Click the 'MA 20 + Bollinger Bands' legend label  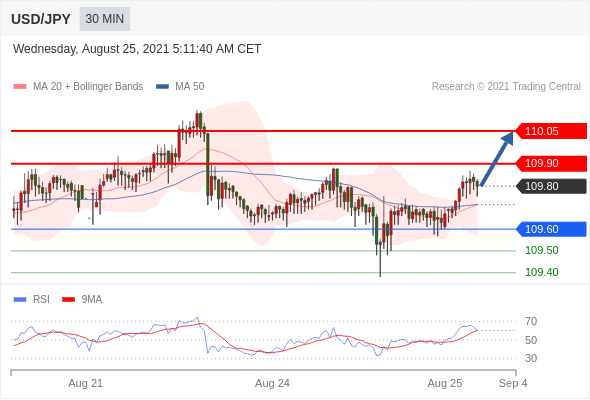88,87
